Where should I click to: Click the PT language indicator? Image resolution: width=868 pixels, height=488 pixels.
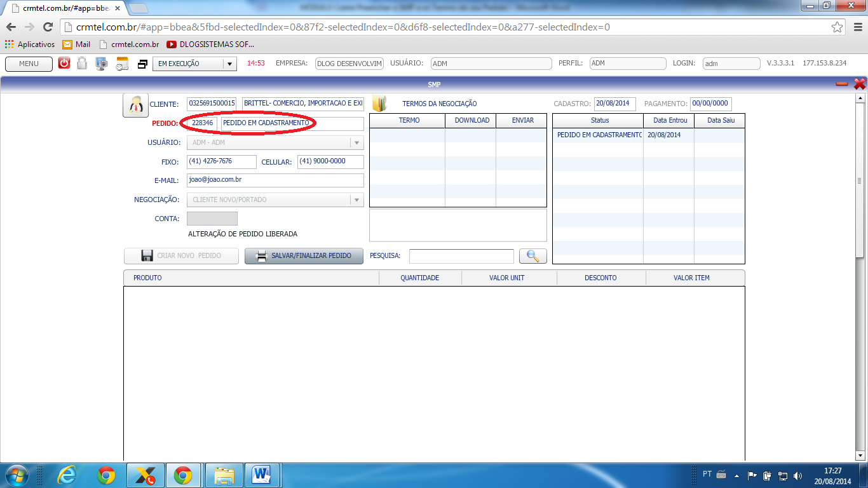[x=707, y=475]
